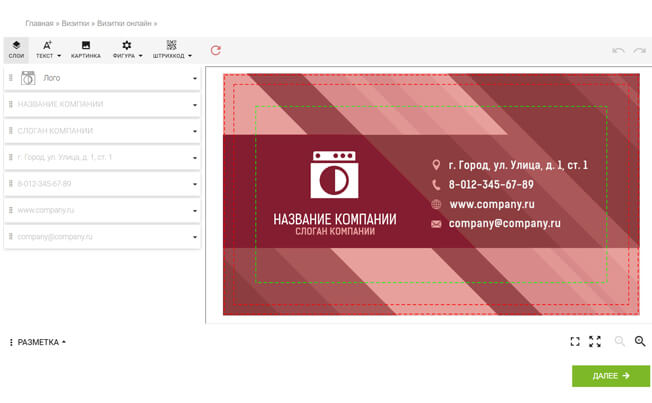Image resolution: width=652 pixels, height=403 pixels.
Task: Select the address text on the card
Action: pyautogui.click(x=518, y=165)
